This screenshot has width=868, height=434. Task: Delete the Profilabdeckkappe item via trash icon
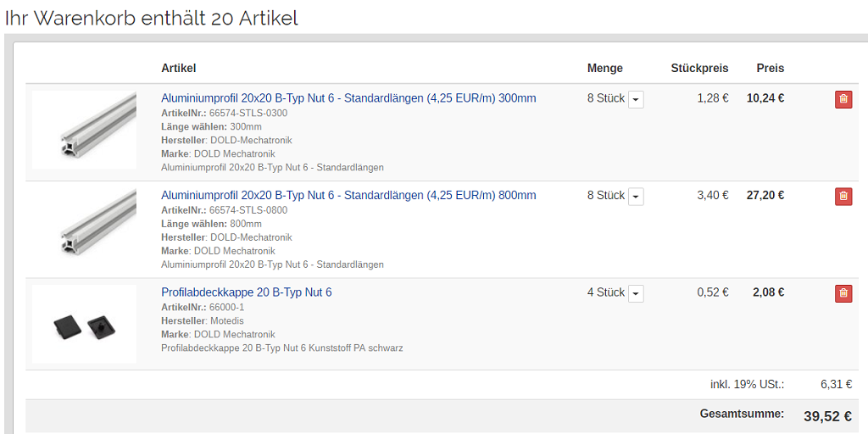click(843, 293)
